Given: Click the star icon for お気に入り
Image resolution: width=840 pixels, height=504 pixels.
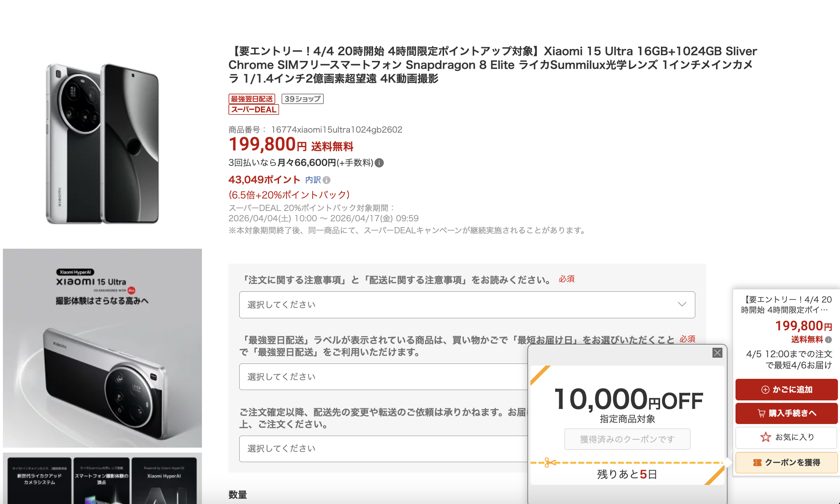Looking at the screenshot, I should pyautogui.click(x=765, y=437).
